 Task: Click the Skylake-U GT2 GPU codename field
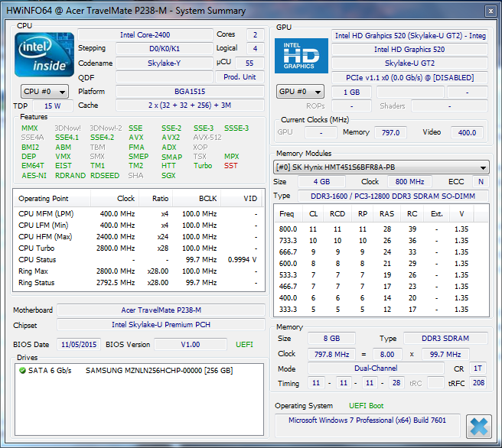point(409,63)
